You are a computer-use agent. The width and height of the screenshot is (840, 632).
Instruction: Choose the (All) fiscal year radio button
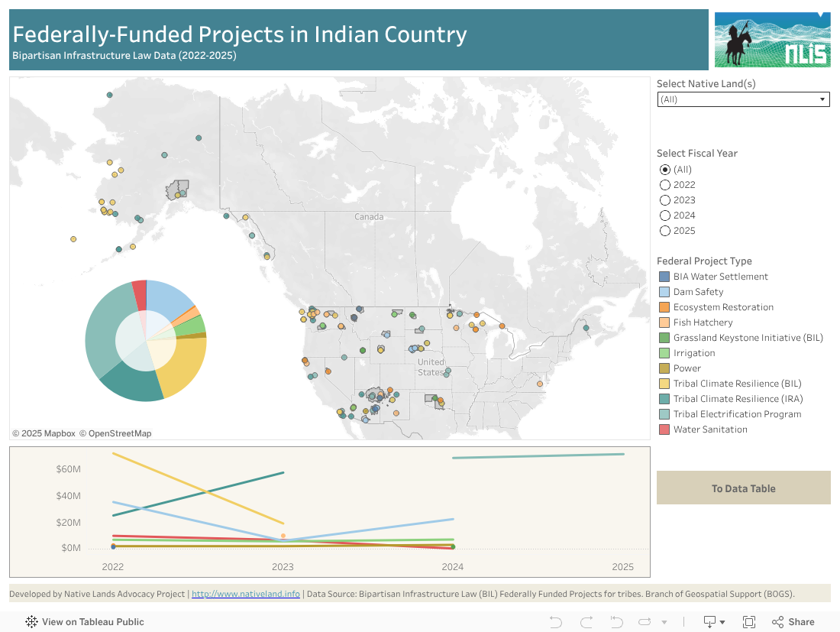pos(665,170)
